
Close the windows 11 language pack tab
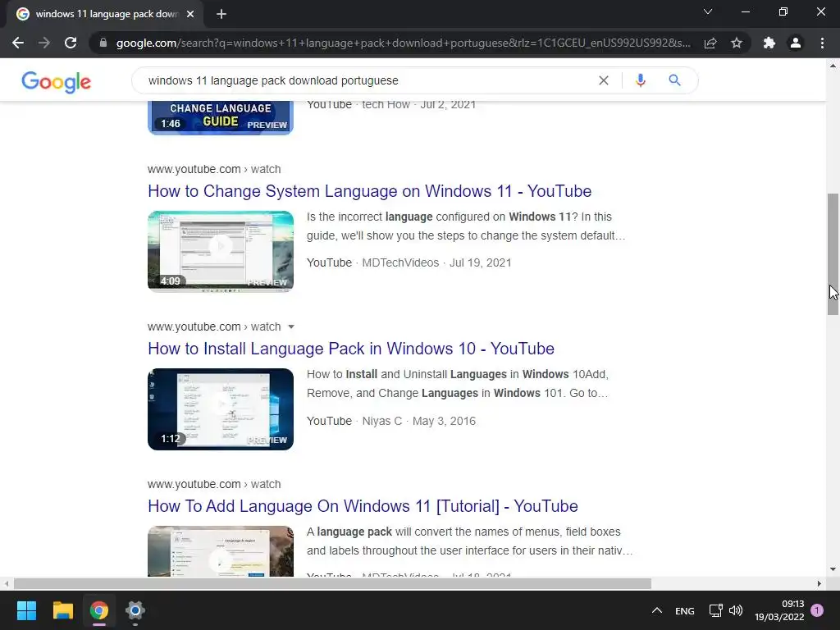tap(190, 15)
